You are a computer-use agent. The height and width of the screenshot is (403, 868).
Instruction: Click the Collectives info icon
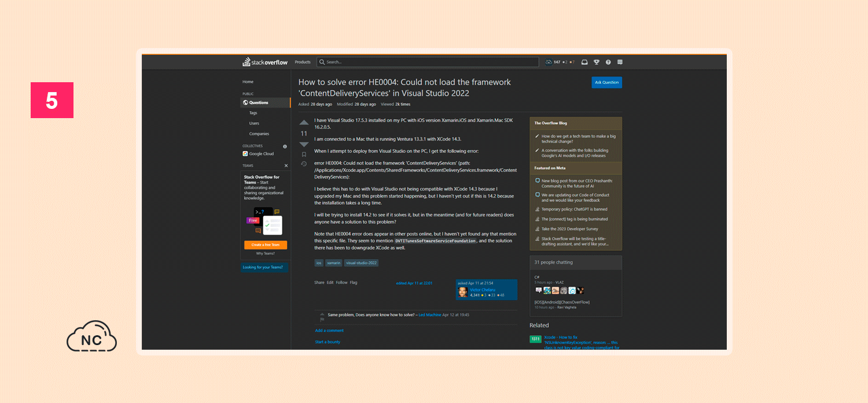point(285,146)
